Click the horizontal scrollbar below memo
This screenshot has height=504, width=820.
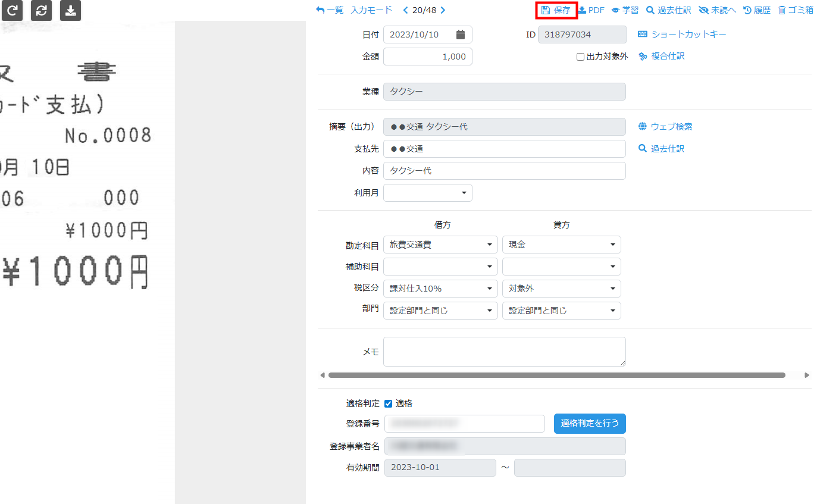[x=556, y=375]
